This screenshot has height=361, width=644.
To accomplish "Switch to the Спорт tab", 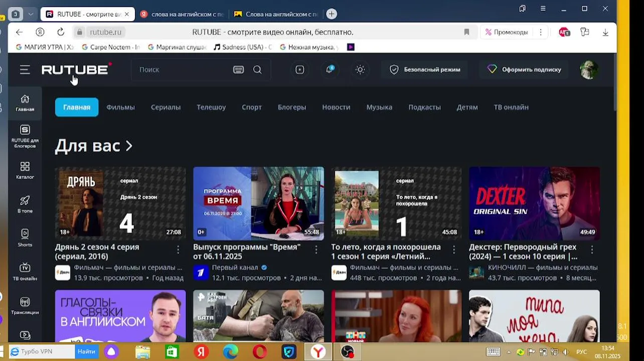I will tap(252, 107).
